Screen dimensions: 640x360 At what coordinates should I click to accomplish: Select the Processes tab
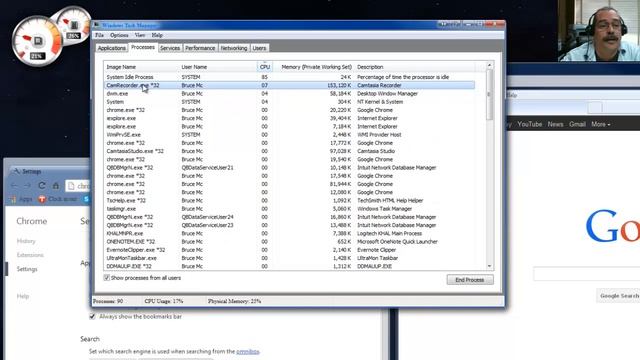pos(143,47)
